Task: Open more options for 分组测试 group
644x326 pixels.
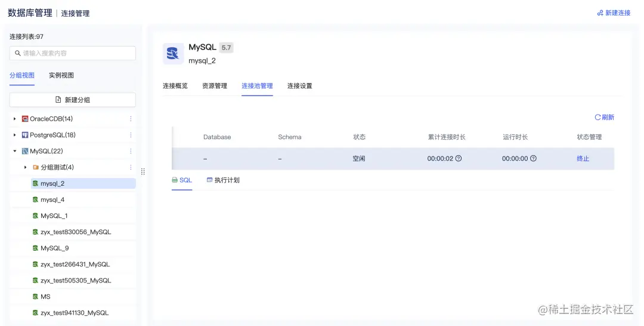Action: coord(131,167)
